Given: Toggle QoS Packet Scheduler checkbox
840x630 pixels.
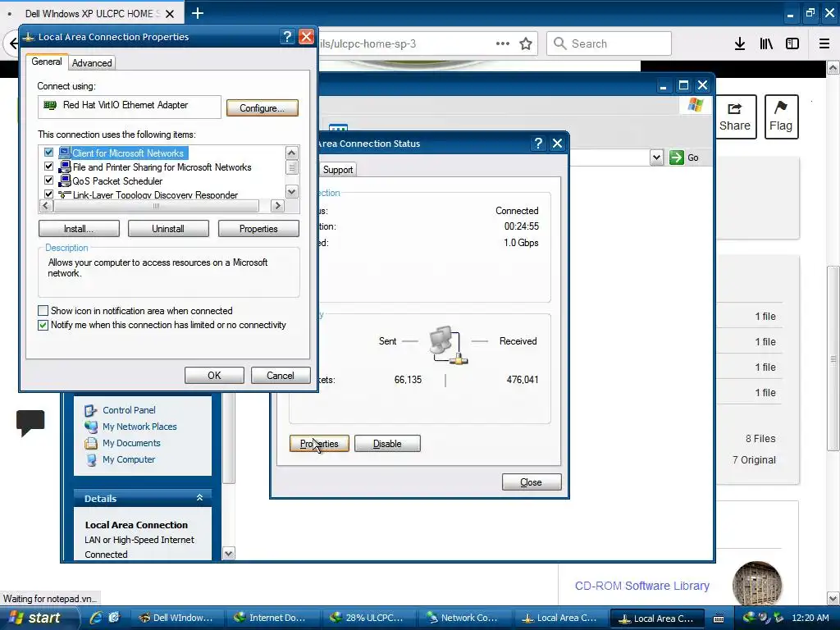Looking at the screenshot, I should pos(48,180).
